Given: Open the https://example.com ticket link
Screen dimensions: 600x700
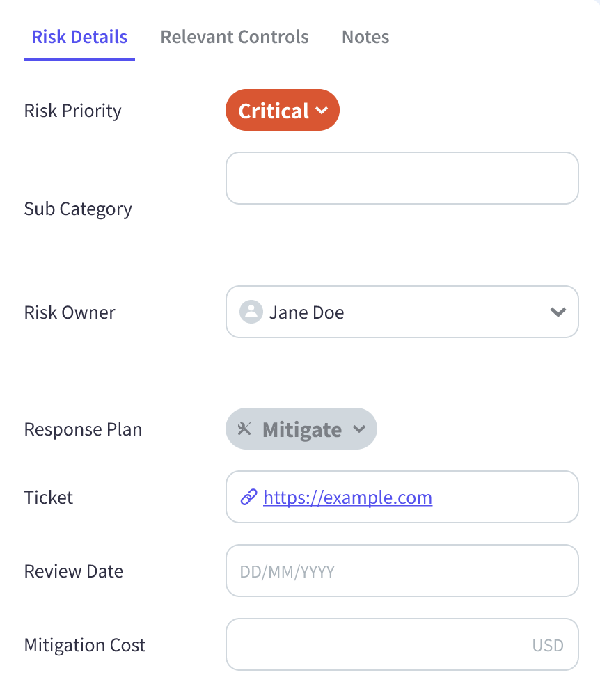Looking at the screenshot, I should point(348,498).
